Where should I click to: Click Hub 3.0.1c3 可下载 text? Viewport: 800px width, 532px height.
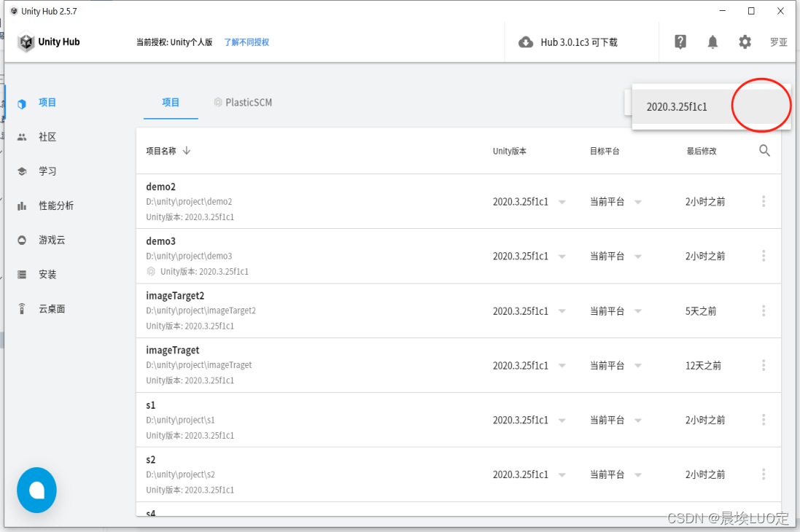coord(579,42)
